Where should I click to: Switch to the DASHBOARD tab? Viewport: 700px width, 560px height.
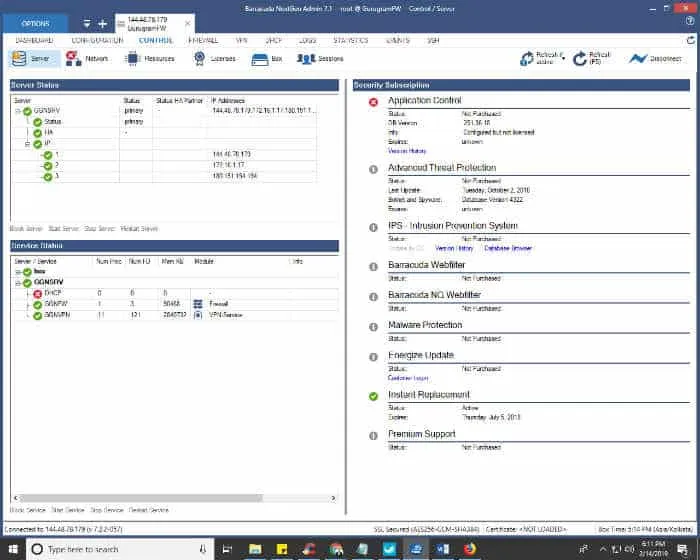[x=34, y=40]
